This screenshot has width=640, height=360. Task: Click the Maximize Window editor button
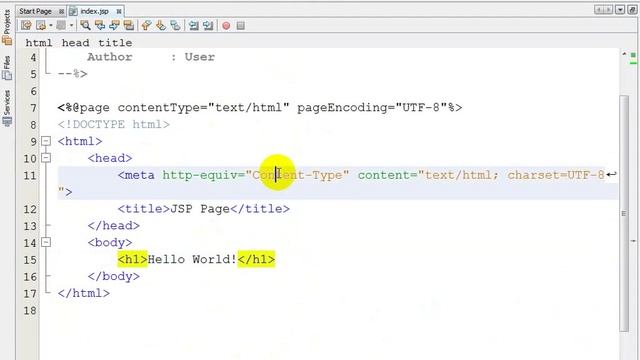[632, 9]
